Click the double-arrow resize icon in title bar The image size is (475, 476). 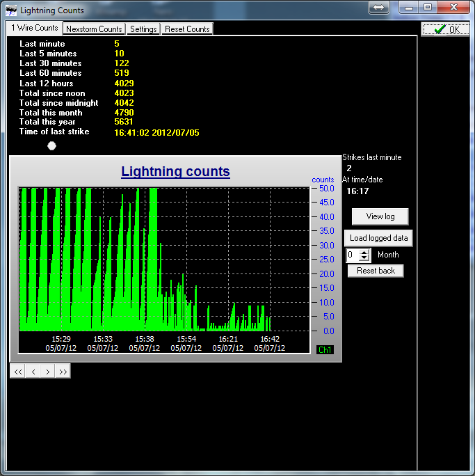[x=379, y=7]
